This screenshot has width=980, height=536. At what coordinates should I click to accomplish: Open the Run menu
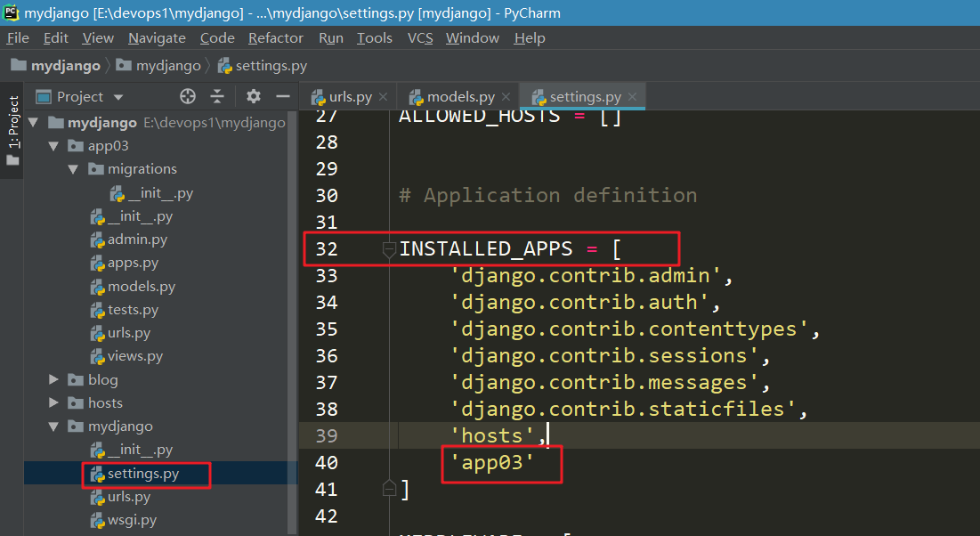[x=330, y=38]
